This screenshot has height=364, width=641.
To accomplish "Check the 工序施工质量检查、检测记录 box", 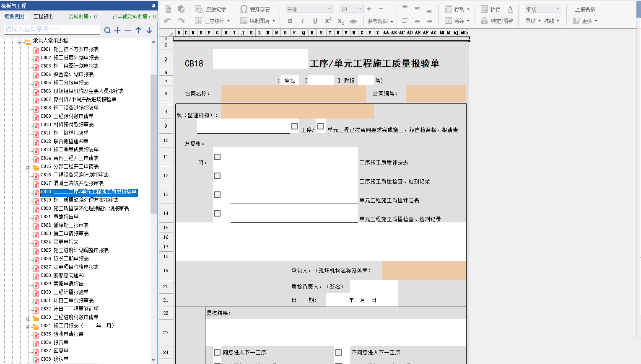I will click(x=217, y=176).
